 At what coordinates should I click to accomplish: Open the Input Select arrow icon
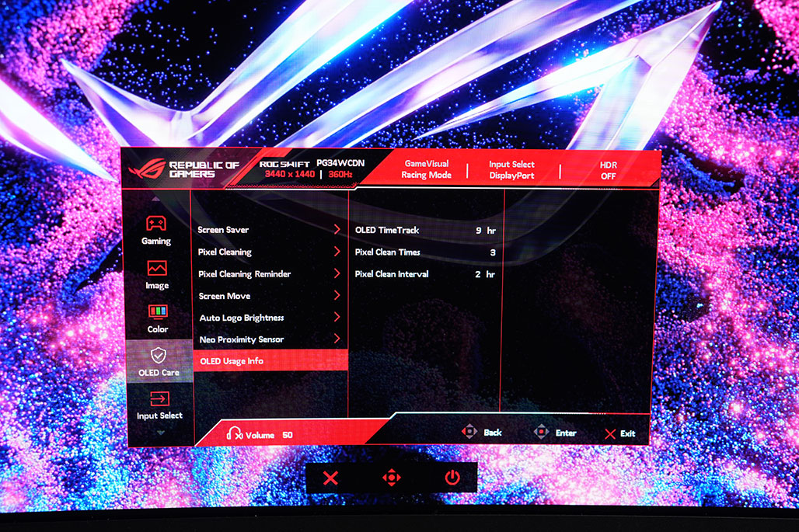coord(159,398)
